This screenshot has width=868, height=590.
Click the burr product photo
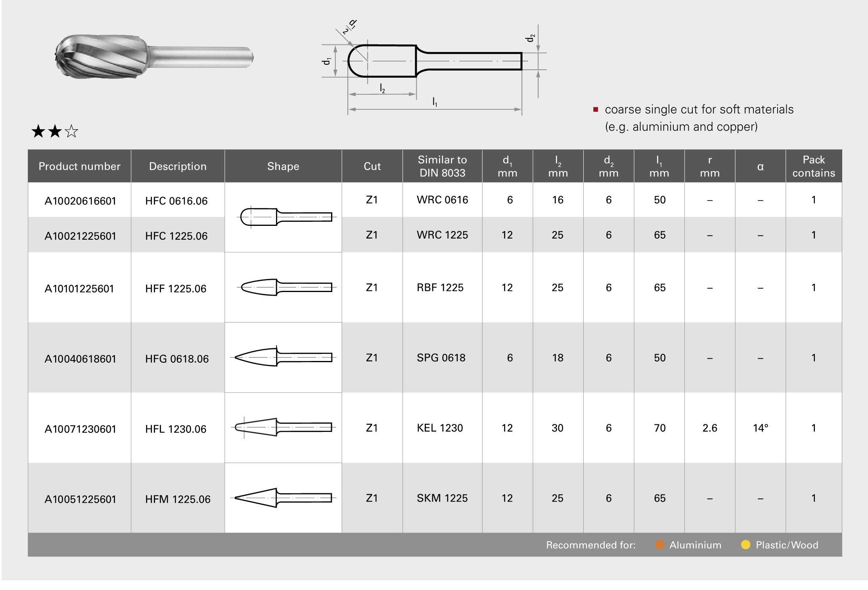pos(154,57)
